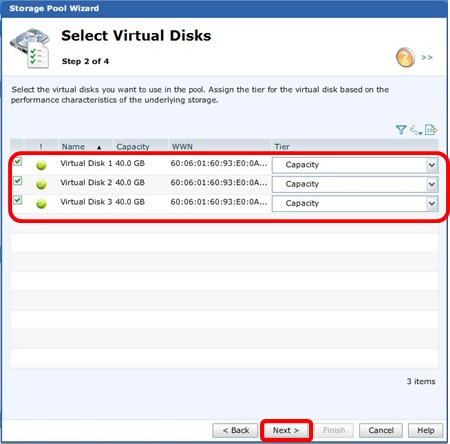Open the key-shaped actions icon above the table
The image size is (450, 444).
tap(416, 130)
